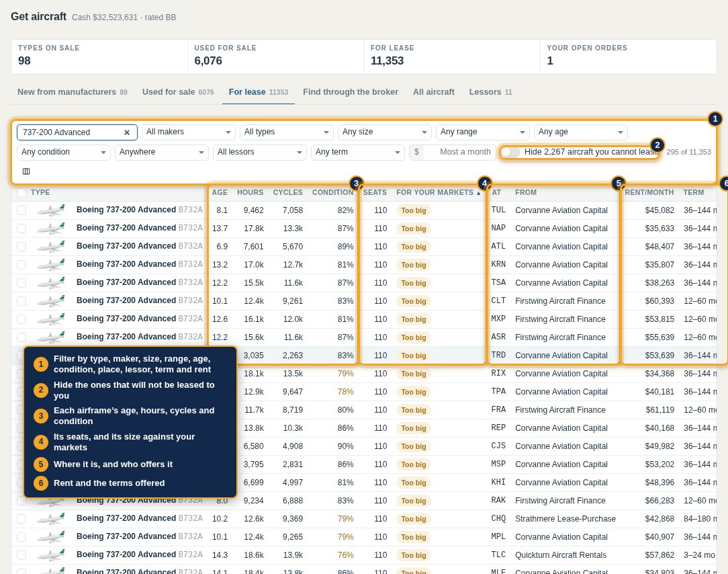
Task: Clear the 737-200 Advanced search filter
Action: point(127,132)
